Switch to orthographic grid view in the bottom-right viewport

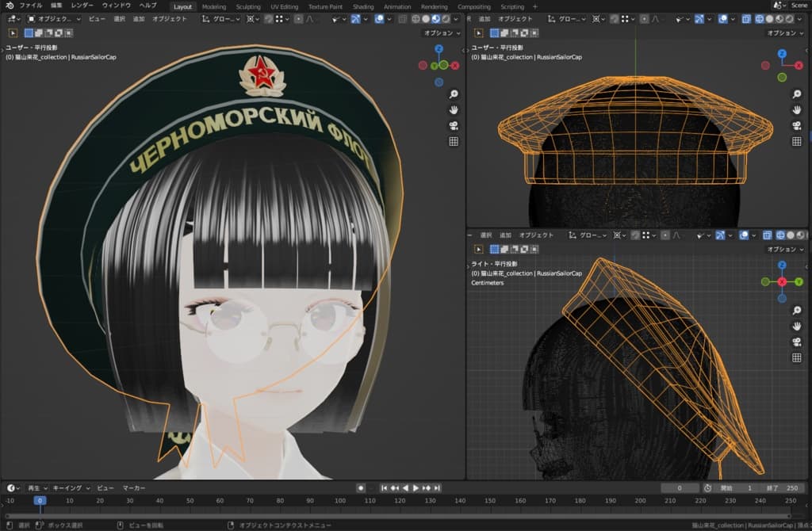tap(797, 357)
